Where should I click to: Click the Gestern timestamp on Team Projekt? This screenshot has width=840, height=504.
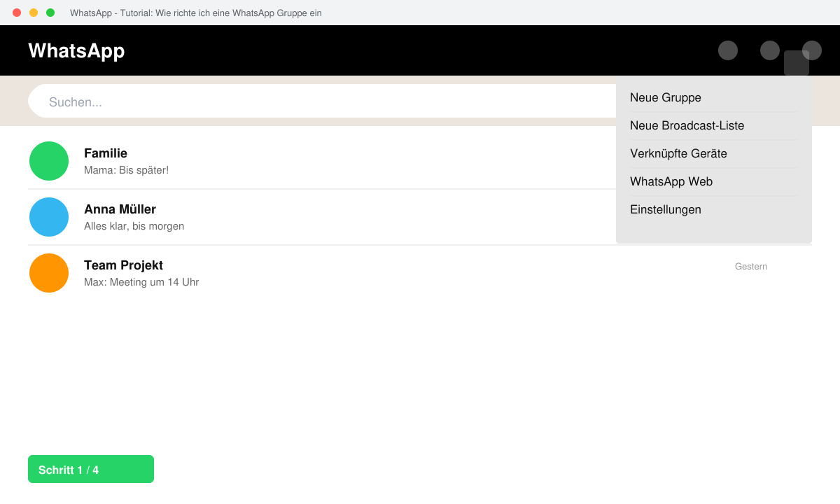click(751, 267)
